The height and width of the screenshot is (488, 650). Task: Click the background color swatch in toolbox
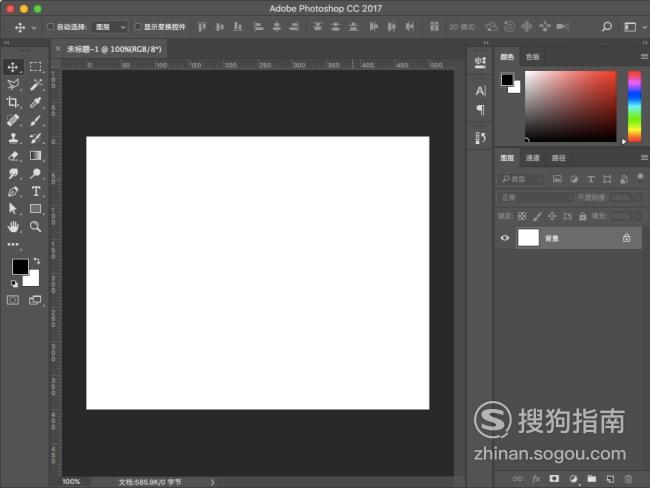[x=32, y=279]
